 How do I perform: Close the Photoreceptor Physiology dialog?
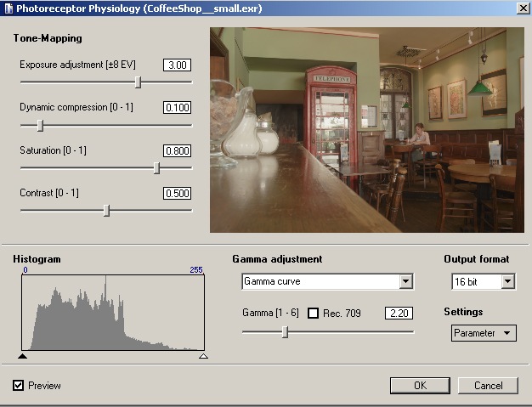[520, 8]
